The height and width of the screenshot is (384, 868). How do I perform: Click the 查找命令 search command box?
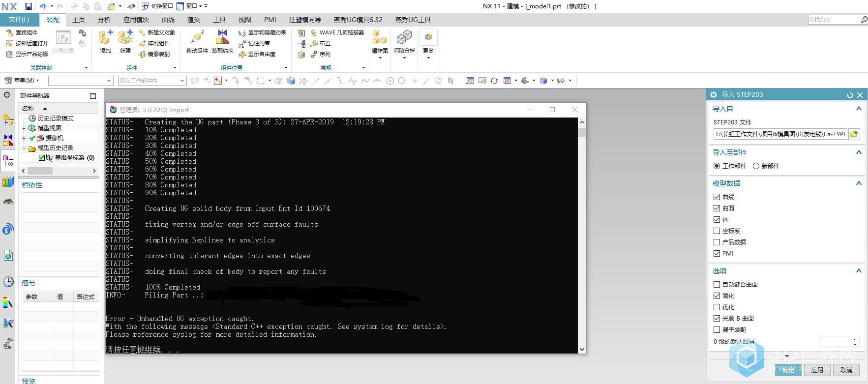click(834, 20)
